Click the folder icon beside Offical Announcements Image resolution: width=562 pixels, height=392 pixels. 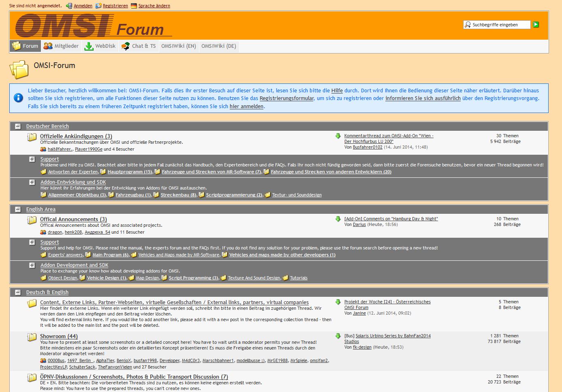click(32, 220)
